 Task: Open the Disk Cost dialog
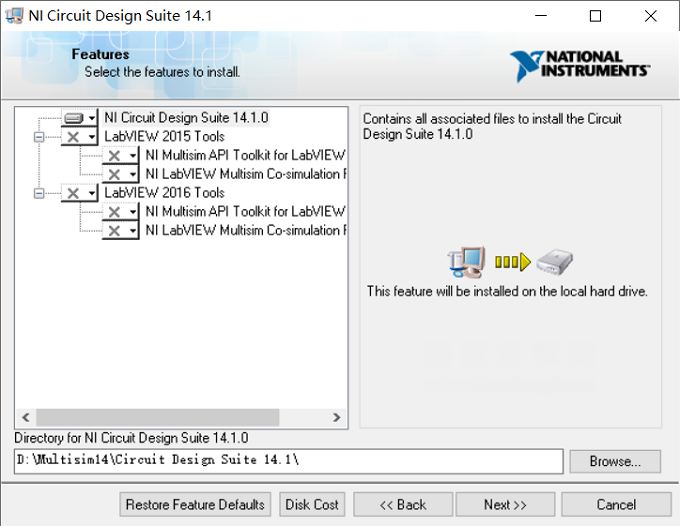tap(312, 504)
